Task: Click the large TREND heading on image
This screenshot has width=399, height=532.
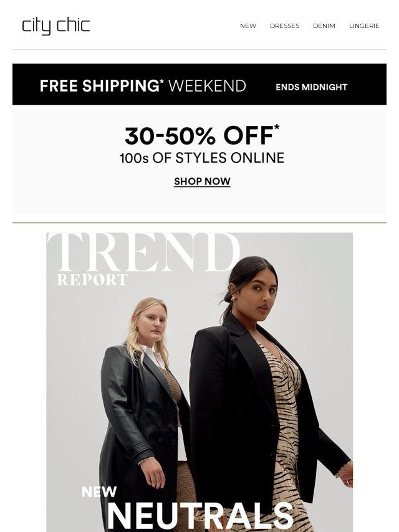Action: pos(143,252)
